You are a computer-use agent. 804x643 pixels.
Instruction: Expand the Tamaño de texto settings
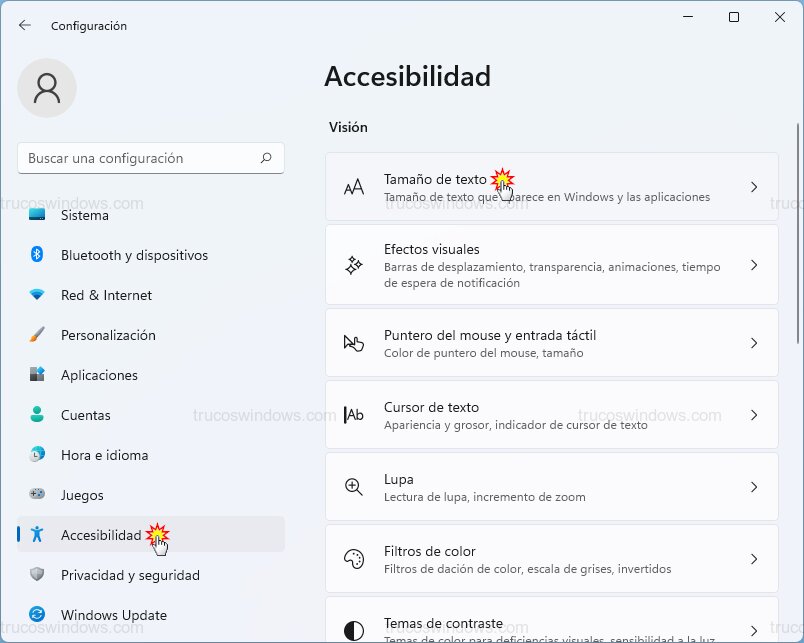755,187
